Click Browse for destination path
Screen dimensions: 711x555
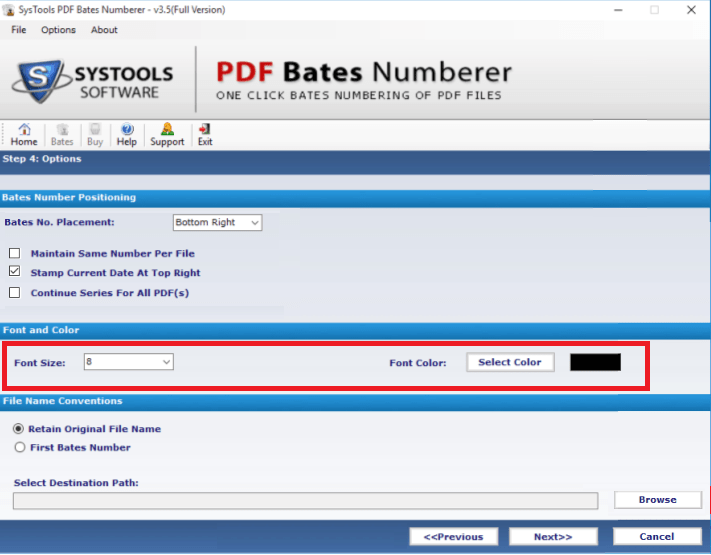(657, 500)
